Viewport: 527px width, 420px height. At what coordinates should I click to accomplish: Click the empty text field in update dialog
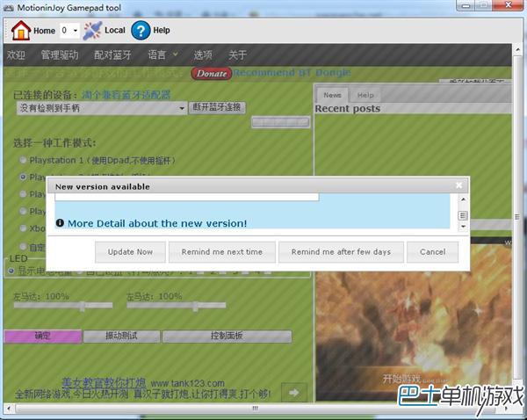[x=186, y=197]
